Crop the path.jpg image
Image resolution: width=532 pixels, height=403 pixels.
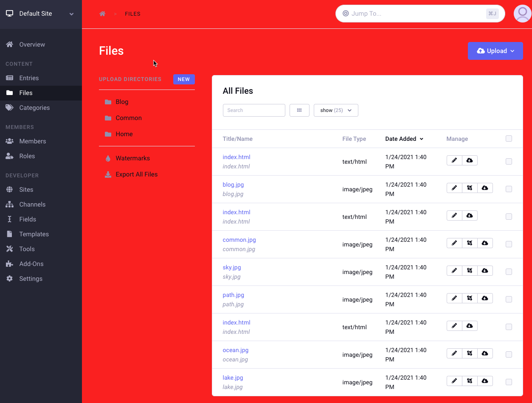(x=470, y=298)
